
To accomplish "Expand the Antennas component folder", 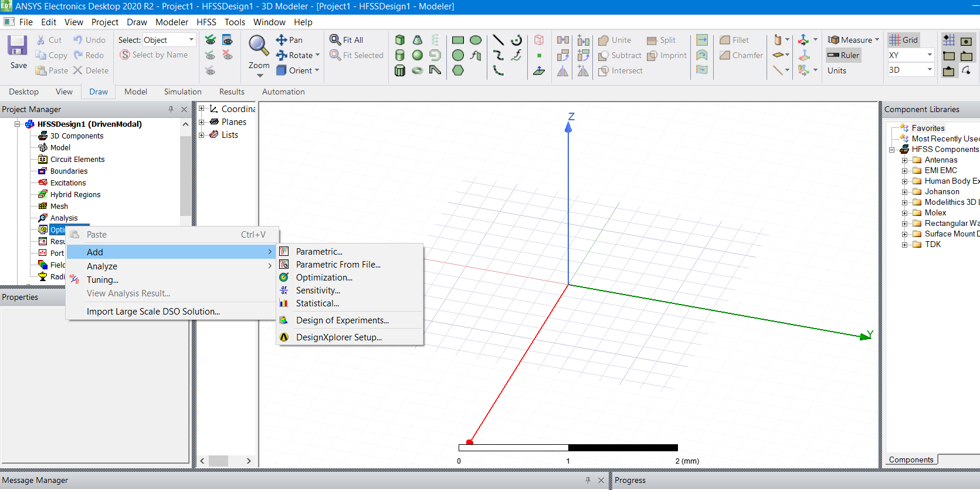I will point(904,160).
